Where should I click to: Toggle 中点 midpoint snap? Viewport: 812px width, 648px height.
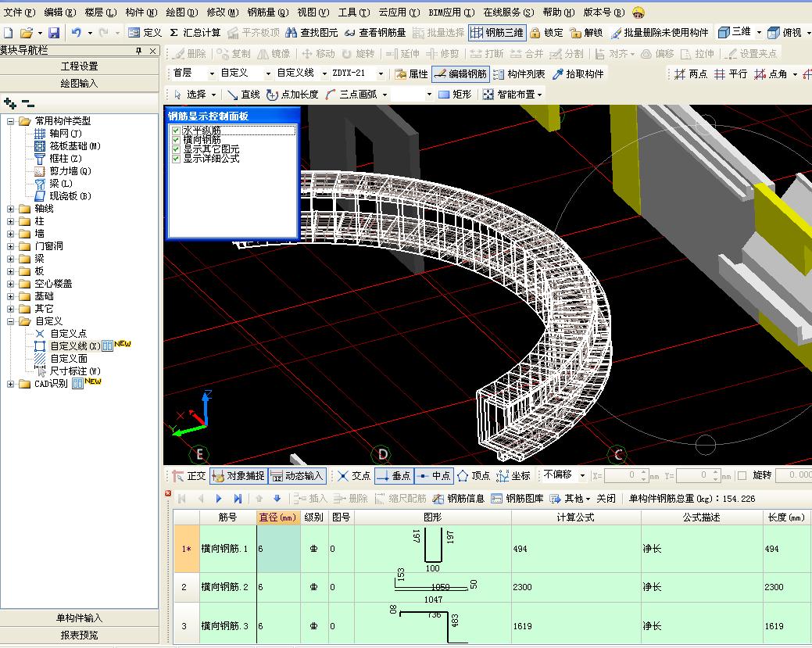(434, 475)
